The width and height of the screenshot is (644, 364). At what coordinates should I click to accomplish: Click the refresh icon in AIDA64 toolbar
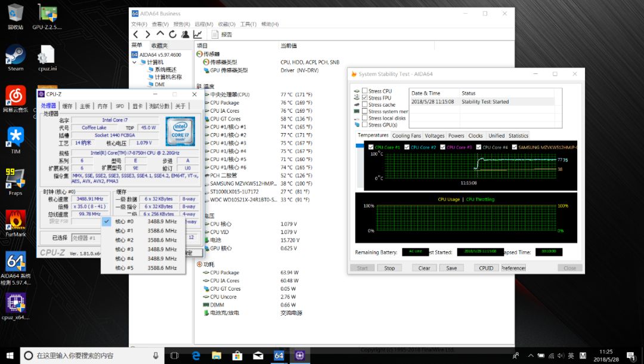(x=173, y=35)
